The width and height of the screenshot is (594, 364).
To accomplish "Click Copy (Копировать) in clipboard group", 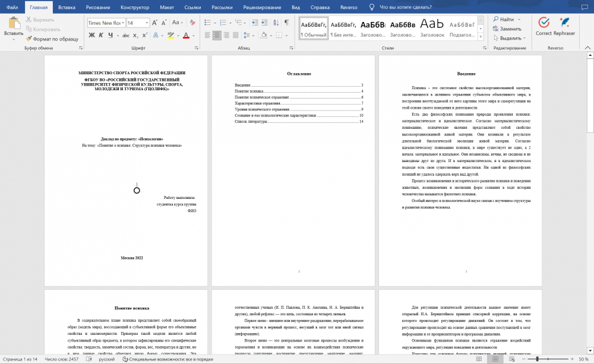I will point(43,29).
